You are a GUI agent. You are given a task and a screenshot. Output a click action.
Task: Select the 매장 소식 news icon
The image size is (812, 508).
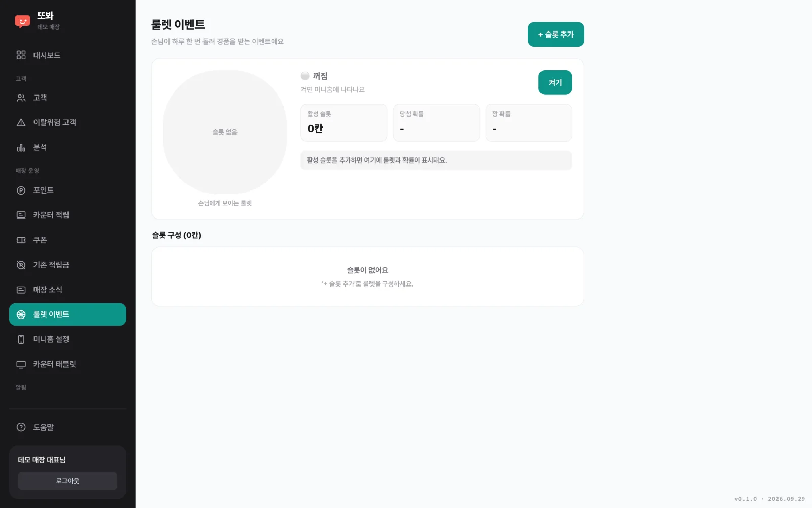(21, 290)
